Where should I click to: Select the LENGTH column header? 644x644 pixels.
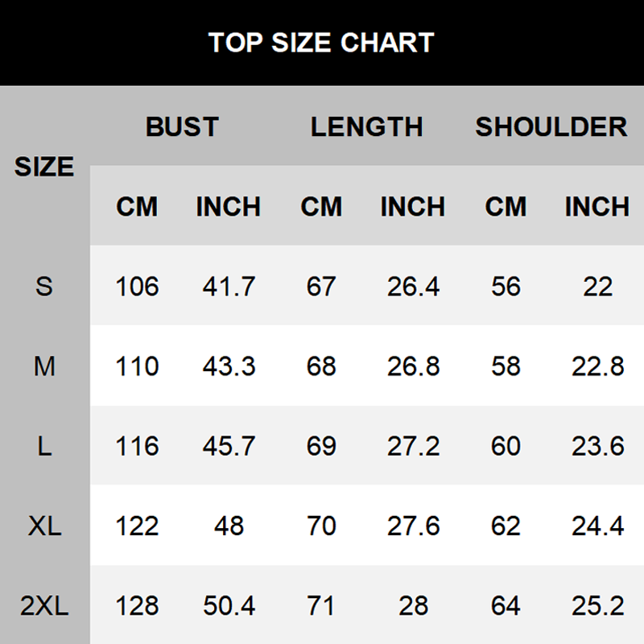pyautogui.click(x=367, y=126)
